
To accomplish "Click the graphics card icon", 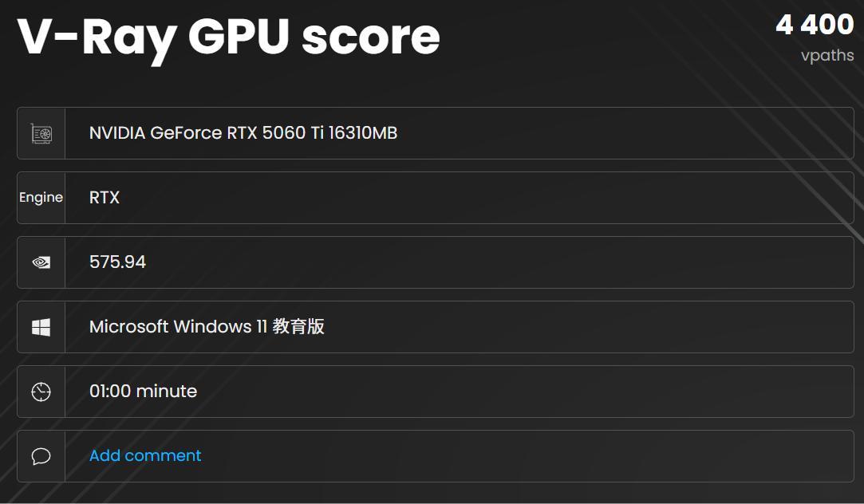I will click(41, 133).
